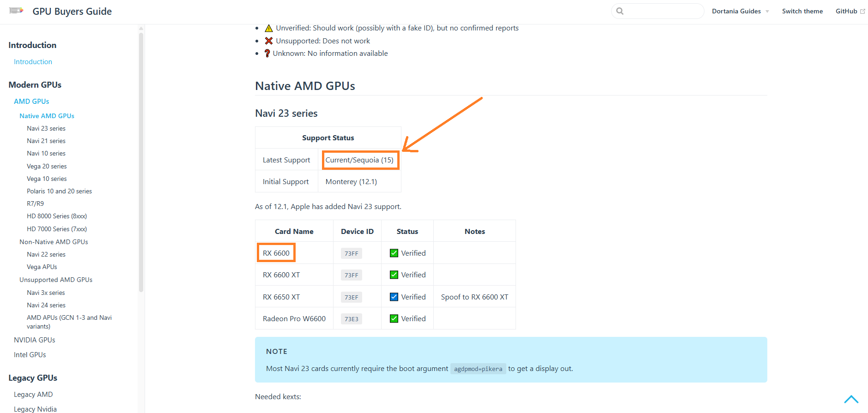Screen dimensions: 868x413
Task: Click the RX 6650 XT blue check icon
Action: pos(394,297)
